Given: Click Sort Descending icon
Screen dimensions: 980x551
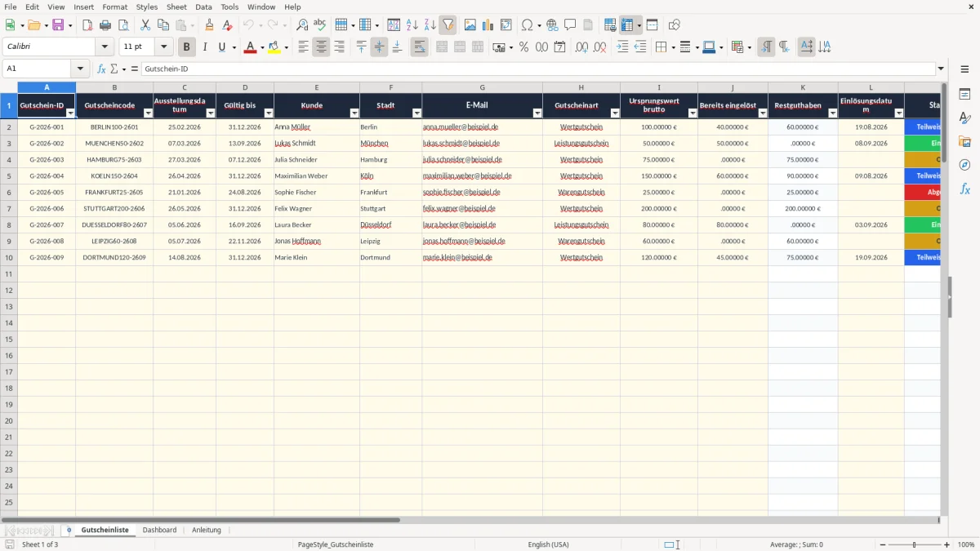Looking at the screenshot, I should pos(430,25).
